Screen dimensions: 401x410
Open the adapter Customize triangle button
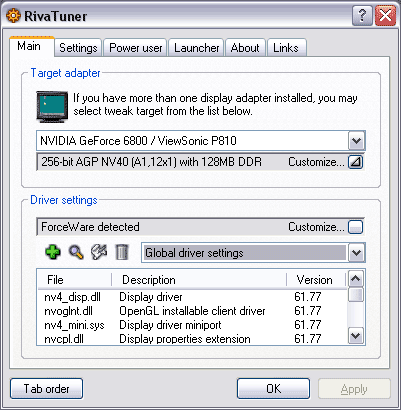coord(356,162)
